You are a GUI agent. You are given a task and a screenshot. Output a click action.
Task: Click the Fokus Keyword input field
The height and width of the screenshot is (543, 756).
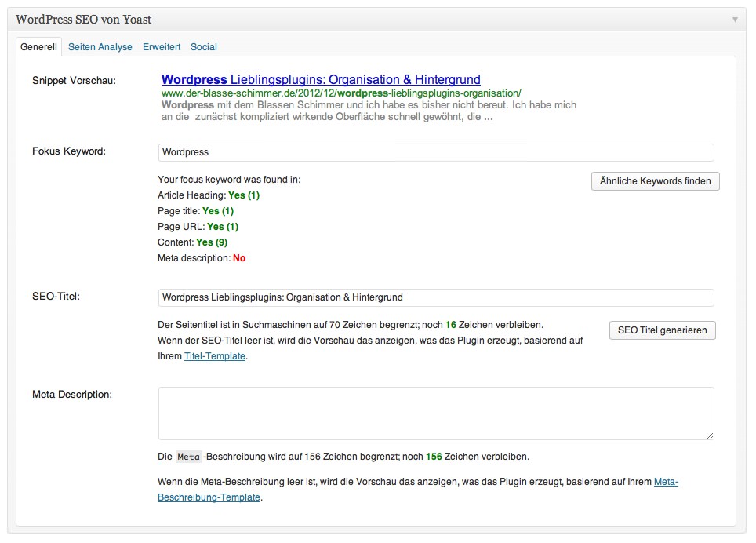[x=436, y=152]
